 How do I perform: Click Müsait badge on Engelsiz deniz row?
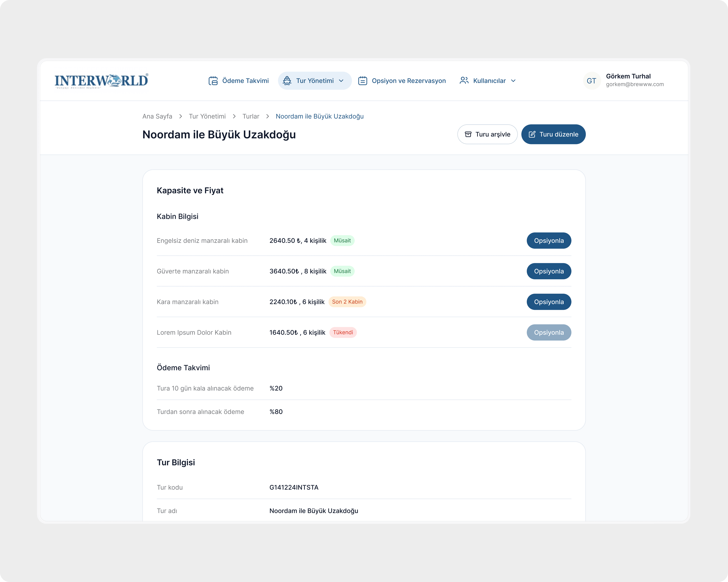[x=342, y=240]
